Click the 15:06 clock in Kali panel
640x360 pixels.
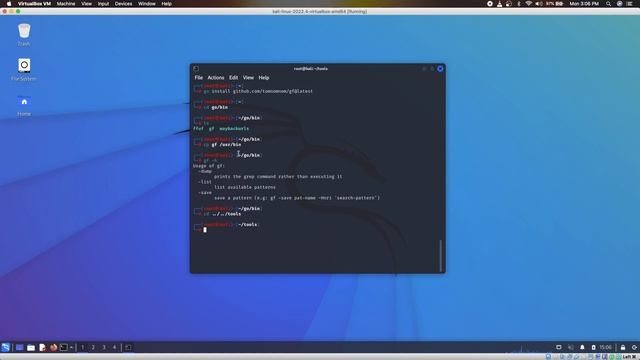click(606, 347)
